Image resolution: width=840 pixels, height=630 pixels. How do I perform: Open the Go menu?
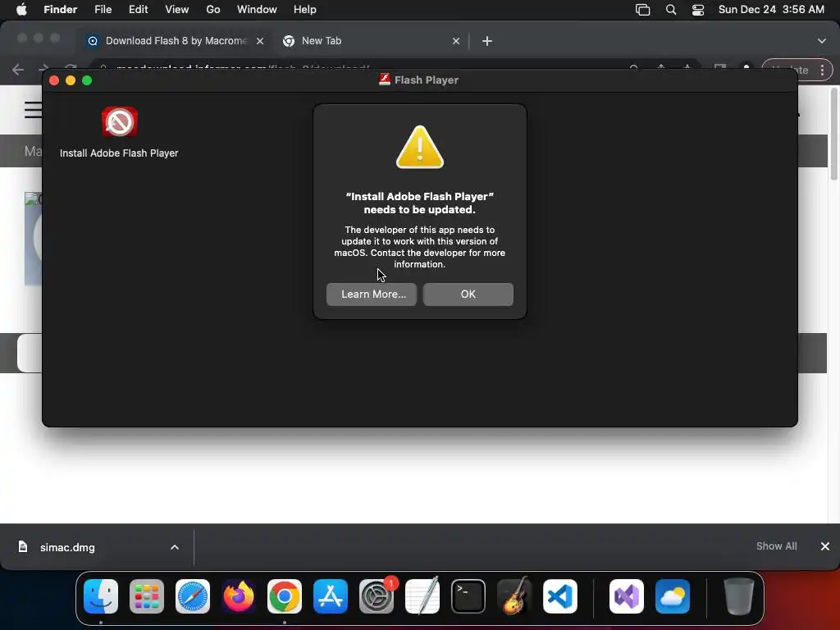click(213, 10)
